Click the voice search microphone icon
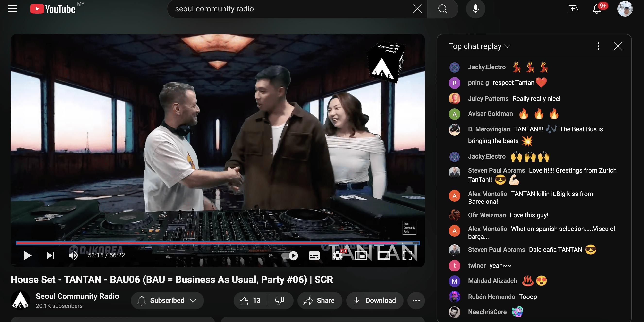 475,9
